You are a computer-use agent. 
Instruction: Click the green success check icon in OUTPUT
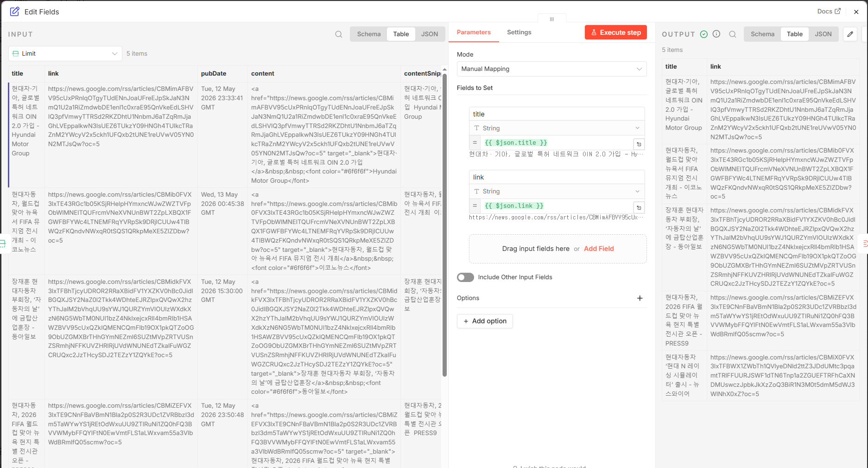(704, 34)
